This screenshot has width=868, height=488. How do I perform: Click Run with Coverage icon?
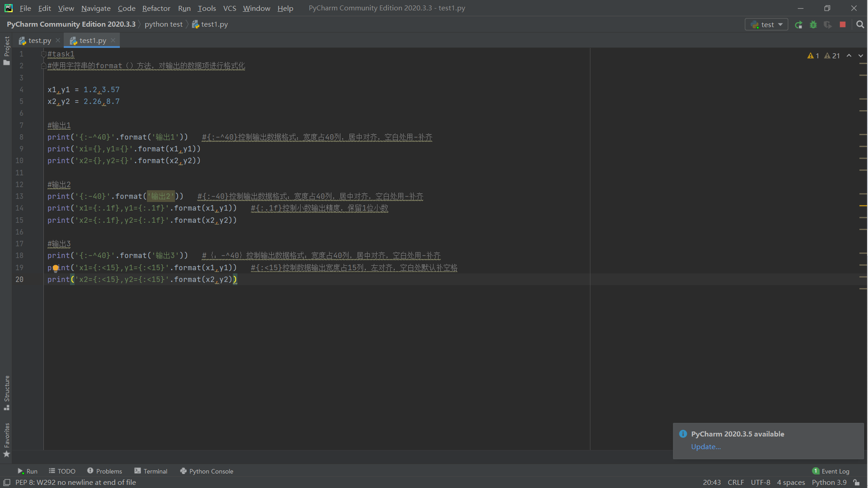(828, 25)
